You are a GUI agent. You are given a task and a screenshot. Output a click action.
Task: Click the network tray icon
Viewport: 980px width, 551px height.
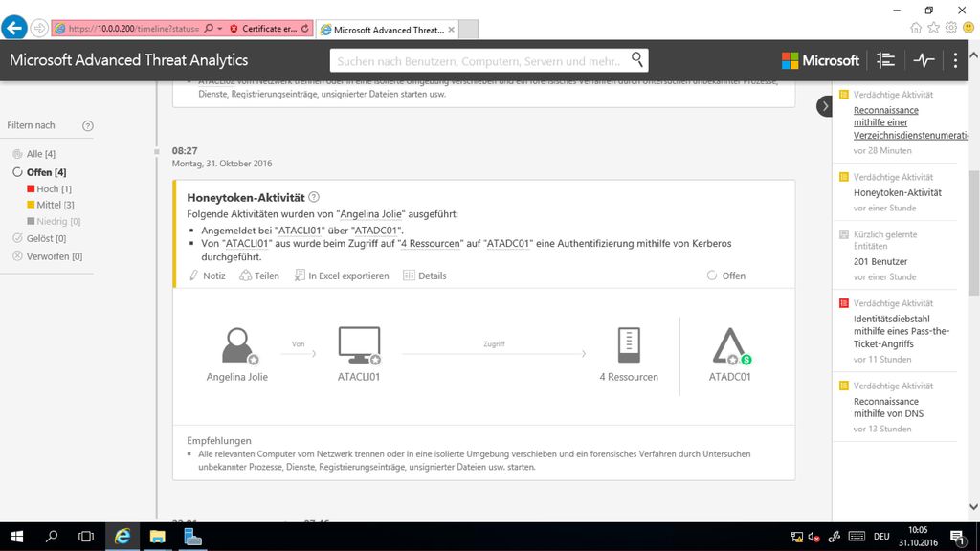tap(797, 537)
